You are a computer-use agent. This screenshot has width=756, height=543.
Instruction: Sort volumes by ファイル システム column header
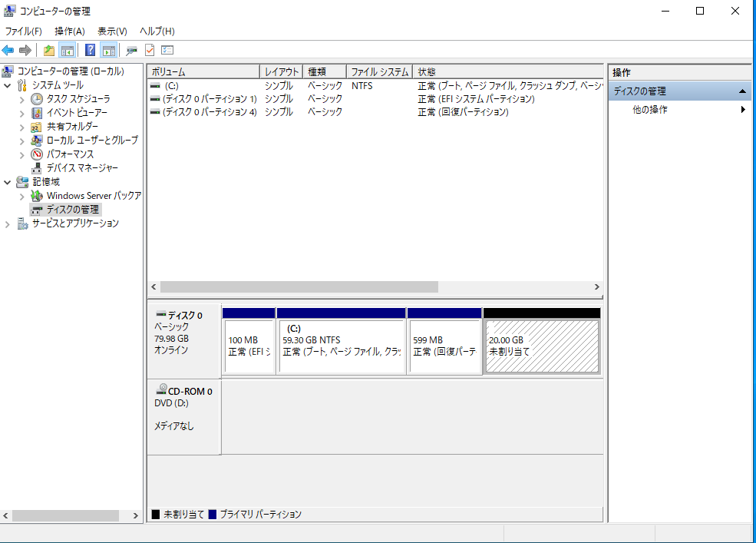tap(379, 71)
